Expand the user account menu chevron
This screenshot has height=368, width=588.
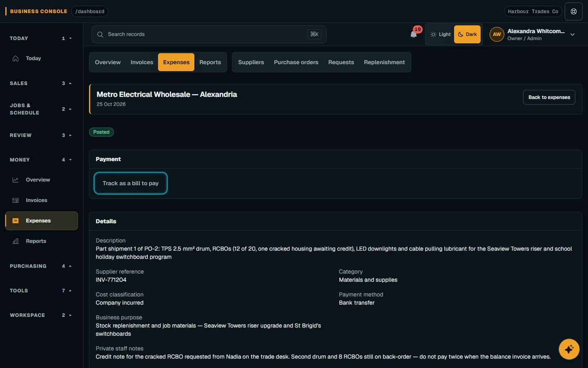572,34
